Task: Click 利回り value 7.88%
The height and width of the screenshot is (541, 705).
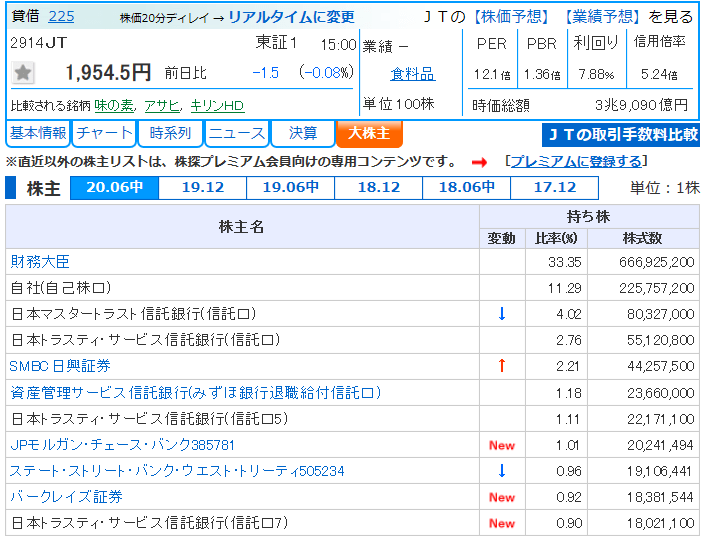Action: pos(596,74)
